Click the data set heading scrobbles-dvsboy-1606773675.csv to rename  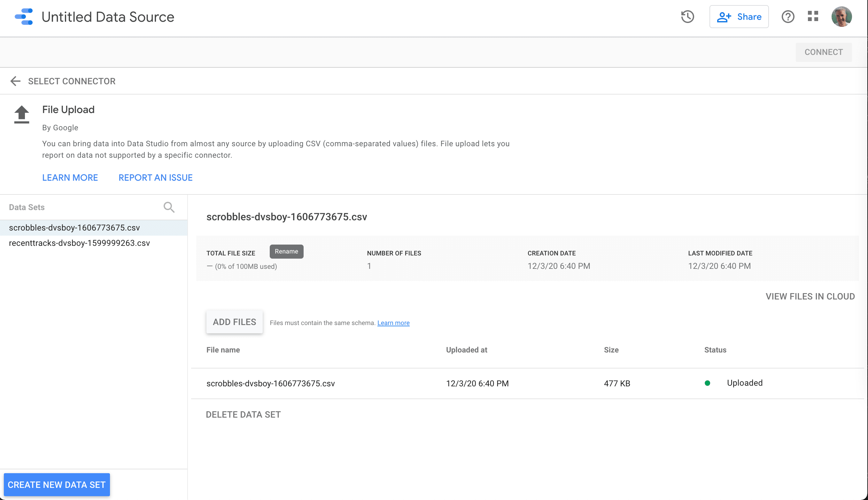click(x=287, y=217)
